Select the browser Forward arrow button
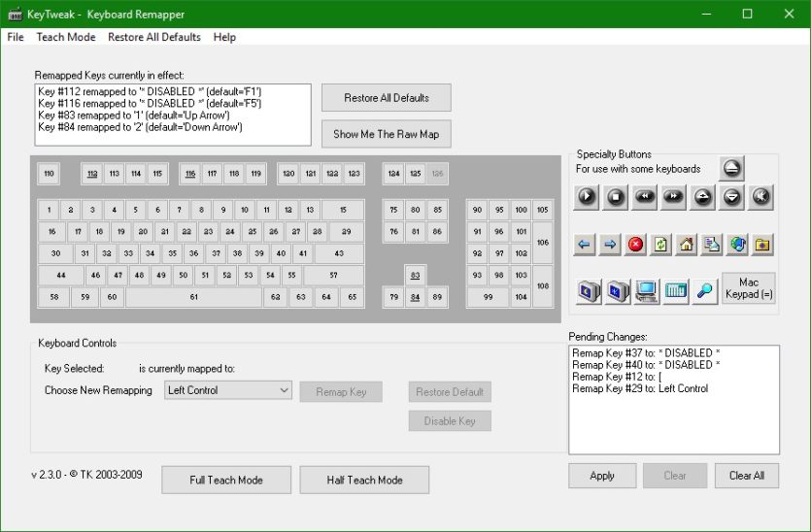The width and height of the screenshot is (811, 532). coord(610,244)
